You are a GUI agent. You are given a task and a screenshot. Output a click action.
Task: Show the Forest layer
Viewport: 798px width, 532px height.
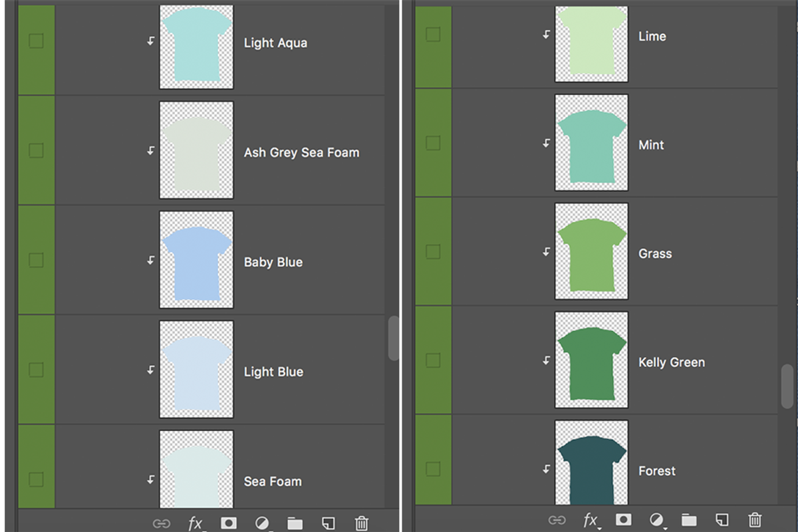tap(433, 469)
